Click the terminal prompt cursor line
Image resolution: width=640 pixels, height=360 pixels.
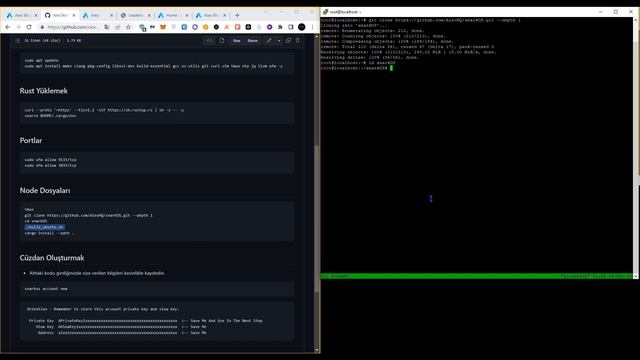[x=357, y=68]
